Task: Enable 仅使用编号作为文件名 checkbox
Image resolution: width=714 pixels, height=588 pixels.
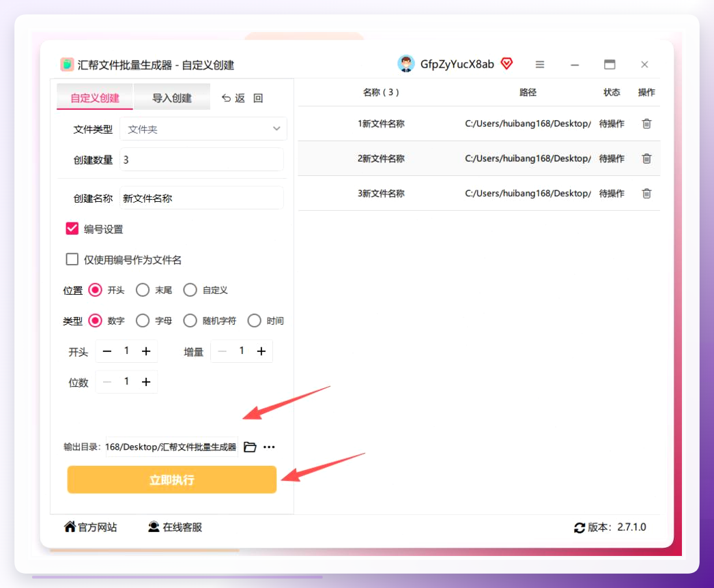Action: tap(72, 259)
